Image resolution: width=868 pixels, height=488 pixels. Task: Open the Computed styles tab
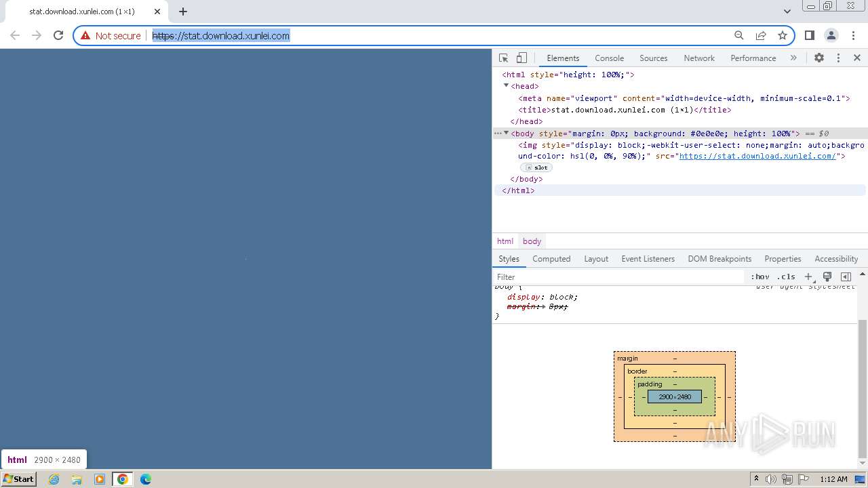pos(551,259)
